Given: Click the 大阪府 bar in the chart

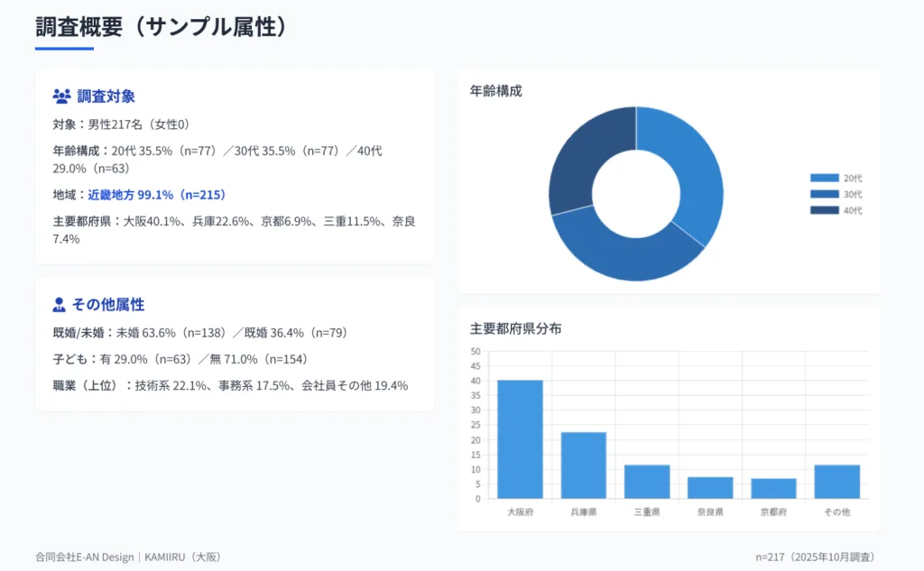Looking at the screenshot, I should point(520,439).
